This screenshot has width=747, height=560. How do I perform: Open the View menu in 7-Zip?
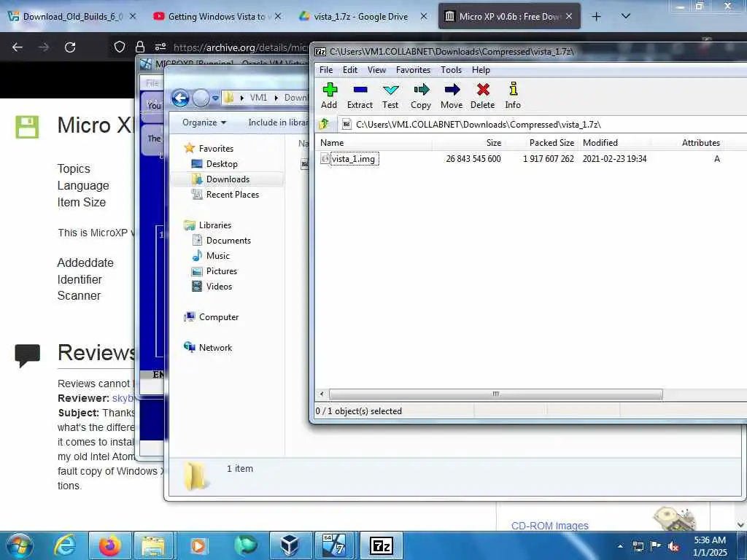coord(376,70)
